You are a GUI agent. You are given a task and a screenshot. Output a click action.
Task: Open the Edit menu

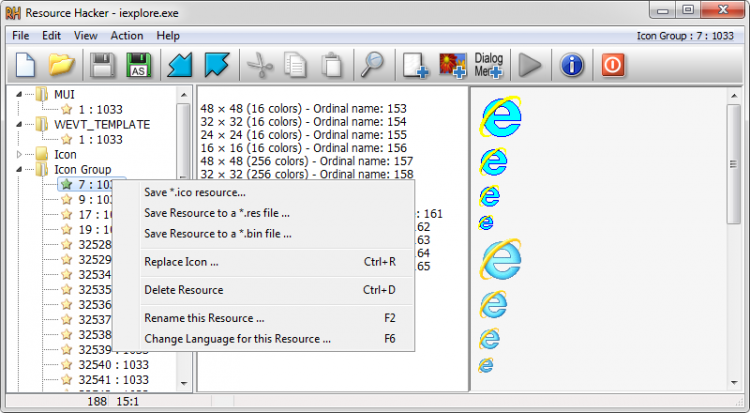click(51, 35)
